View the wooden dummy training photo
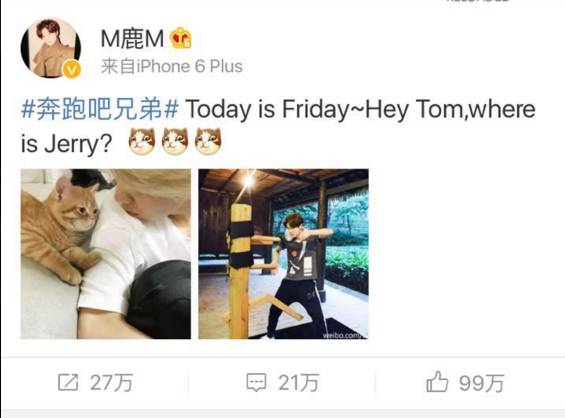This screenshot has height=418, width=565. coord(283,254)
